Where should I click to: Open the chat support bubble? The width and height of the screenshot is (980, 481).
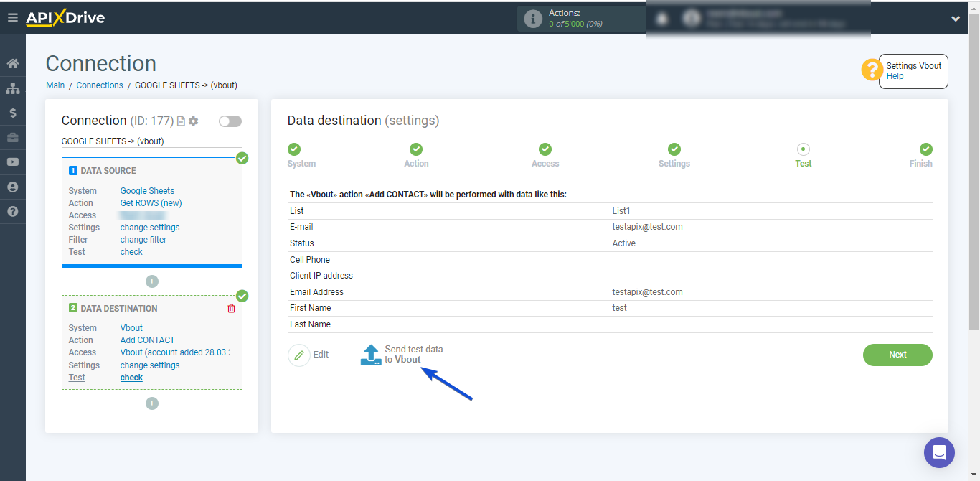(939, 453)
